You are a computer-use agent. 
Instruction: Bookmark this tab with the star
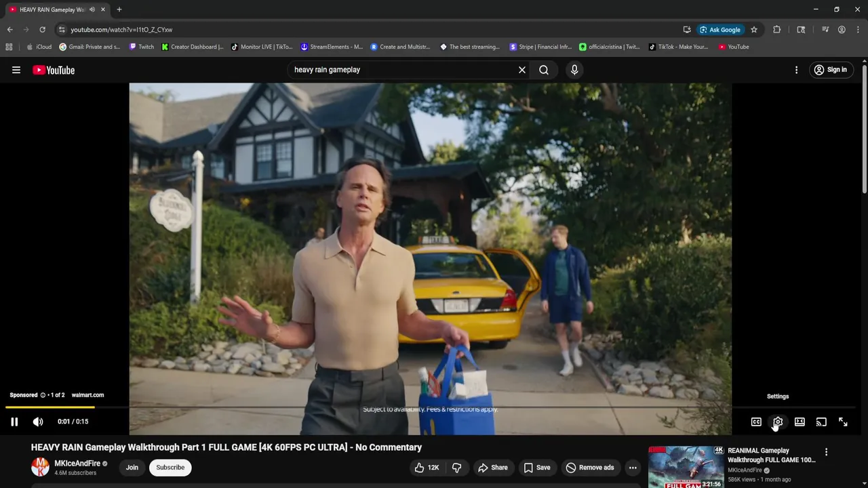(x=754, y=30)
